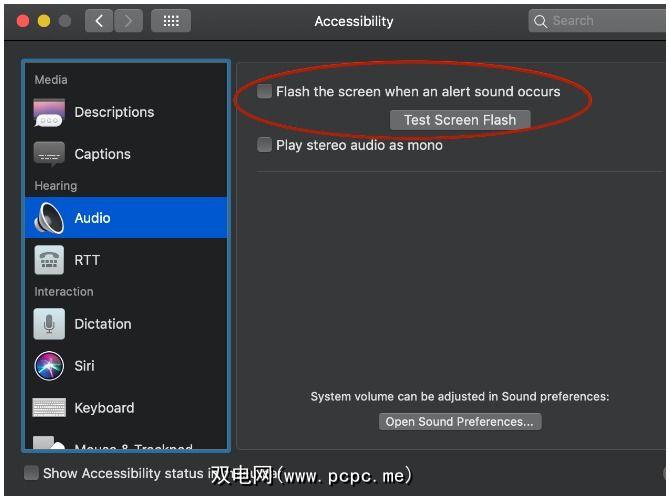Select the Dictation sidebar label
Screen dimensions: 670x500
[x=103, y=324]
